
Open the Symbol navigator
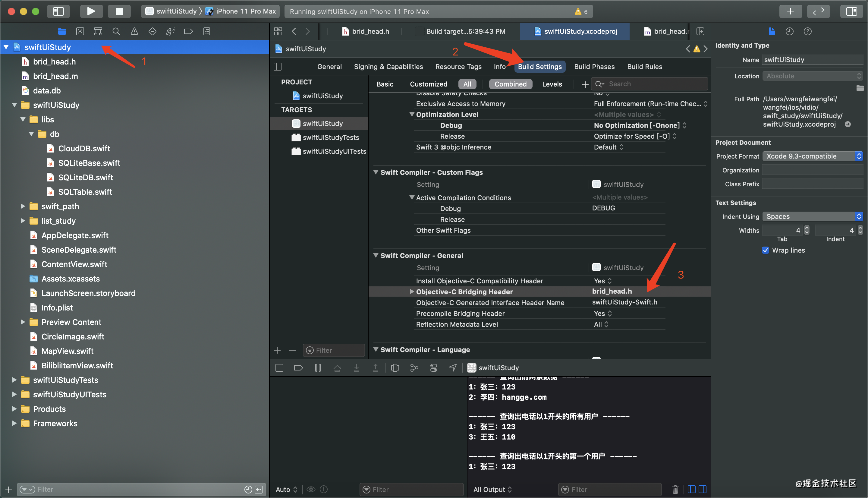coord(98,31)
